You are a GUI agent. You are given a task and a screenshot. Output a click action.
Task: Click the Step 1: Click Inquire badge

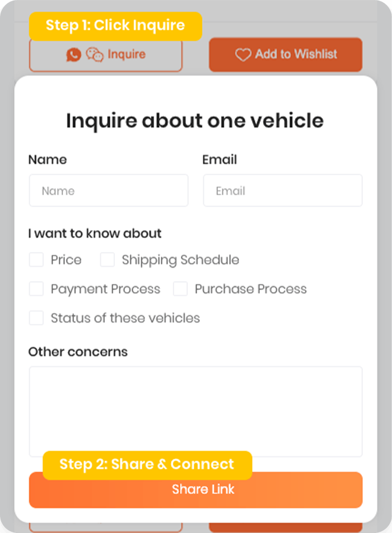[115, 26]
